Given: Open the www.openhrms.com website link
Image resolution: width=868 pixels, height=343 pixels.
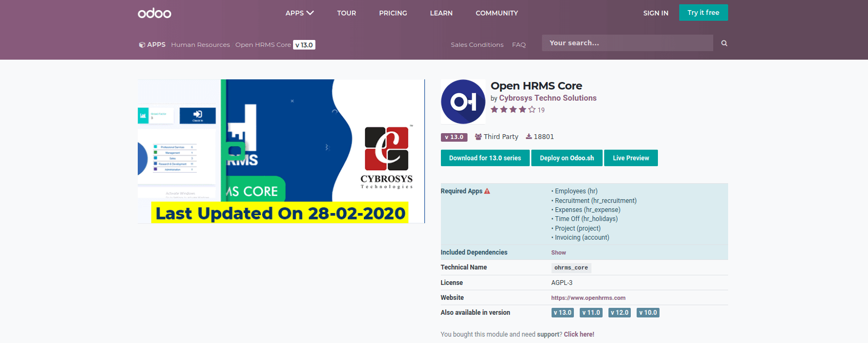Looking at the screenshot, I should [x=588, y=298].
